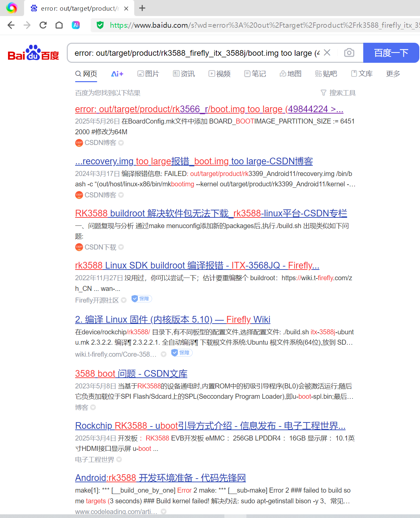Click CSDN博客 source under first result
This screenshot has width=420, height=518.
tap(100, 143)
